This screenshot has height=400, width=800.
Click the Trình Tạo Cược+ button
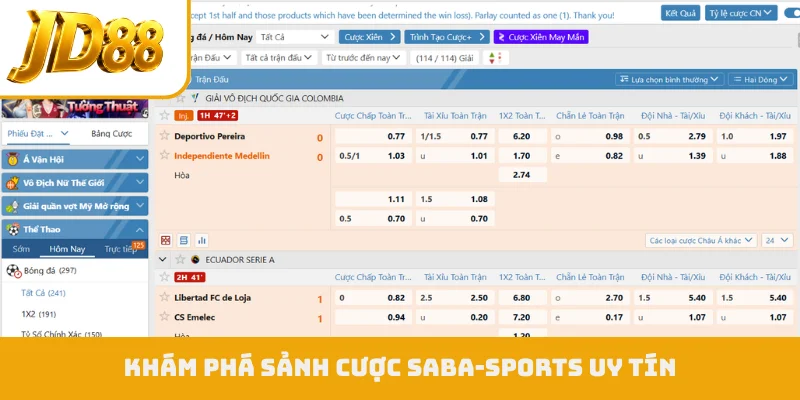click(x=447, y=37)
